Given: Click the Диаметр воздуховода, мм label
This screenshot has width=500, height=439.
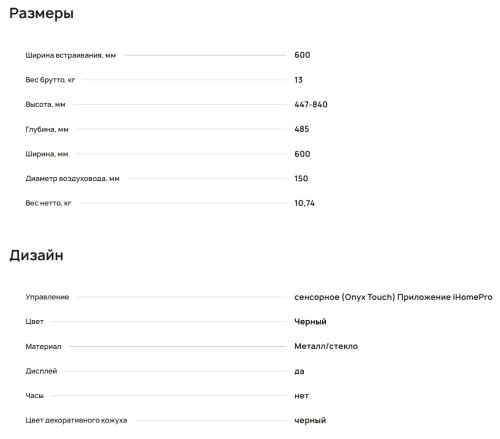Looking at the screenshot, I should (72, 179).
